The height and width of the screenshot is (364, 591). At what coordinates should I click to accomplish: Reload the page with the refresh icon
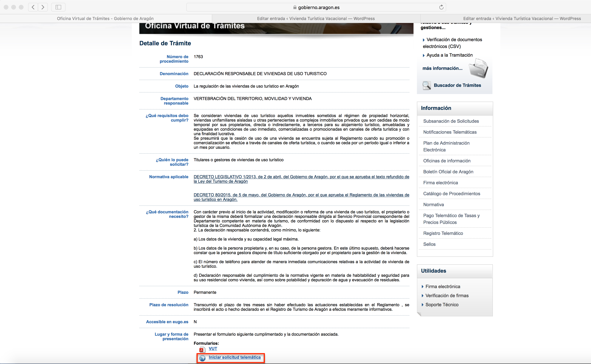(441, 7)
